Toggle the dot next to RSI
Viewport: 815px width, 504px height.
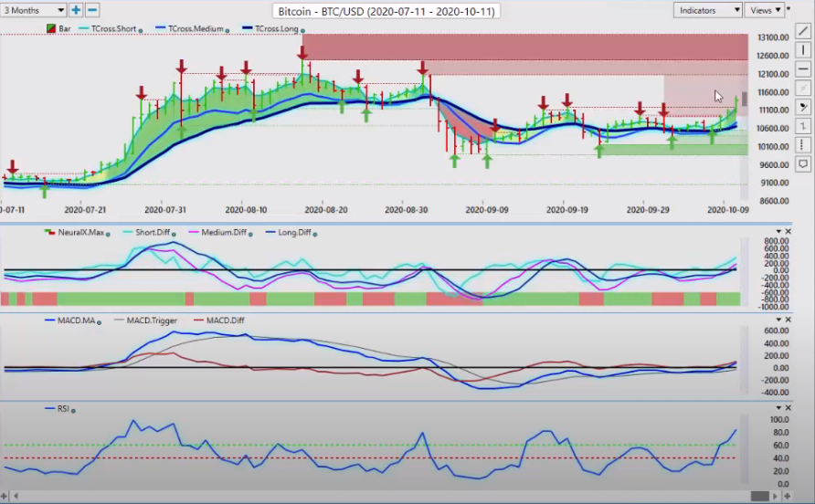(73, 411)
